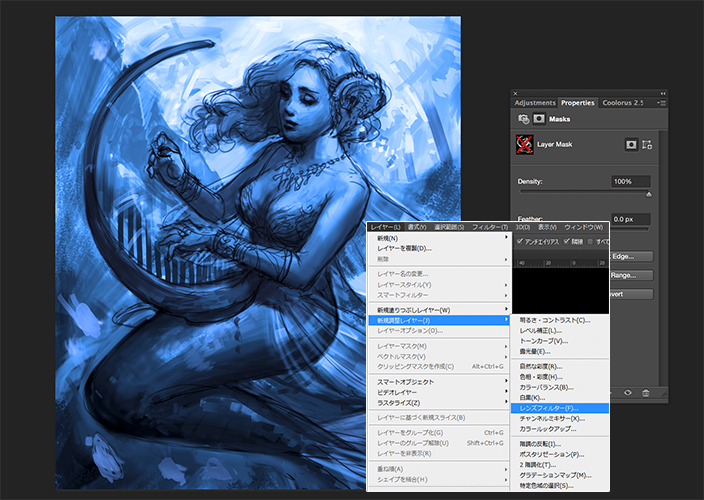Choose カラーバランス(B)... adjustment

click(x=560, y=387)
